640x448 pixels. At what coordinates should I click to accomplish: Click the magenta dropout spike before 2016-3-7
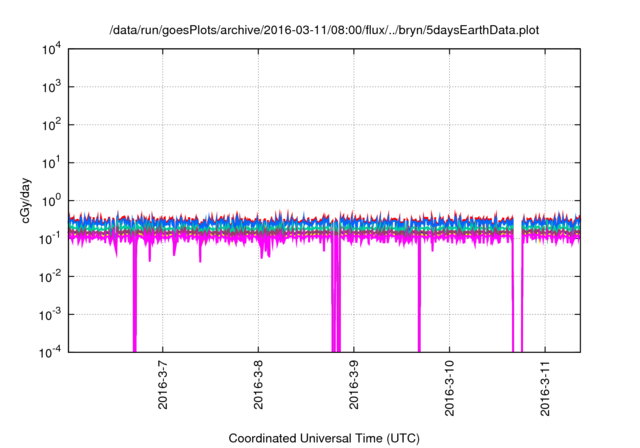(x=135, y=296)
